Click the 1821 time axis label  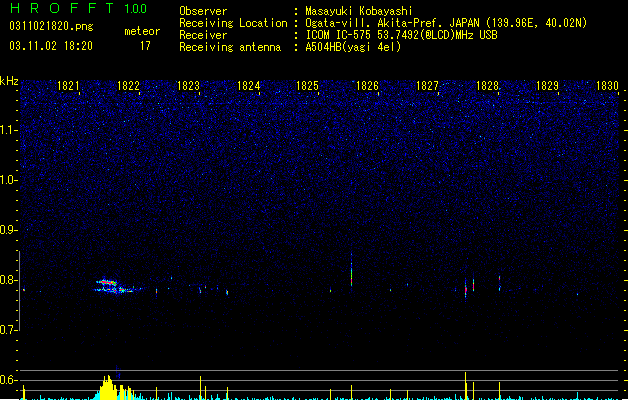(x=68, y=86)
